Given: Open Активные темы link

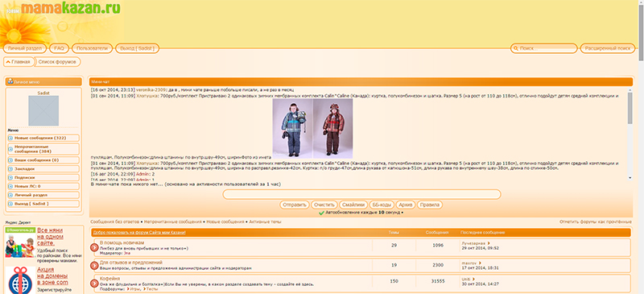Looking at the screenshot, I should click(x=266, y=222).
